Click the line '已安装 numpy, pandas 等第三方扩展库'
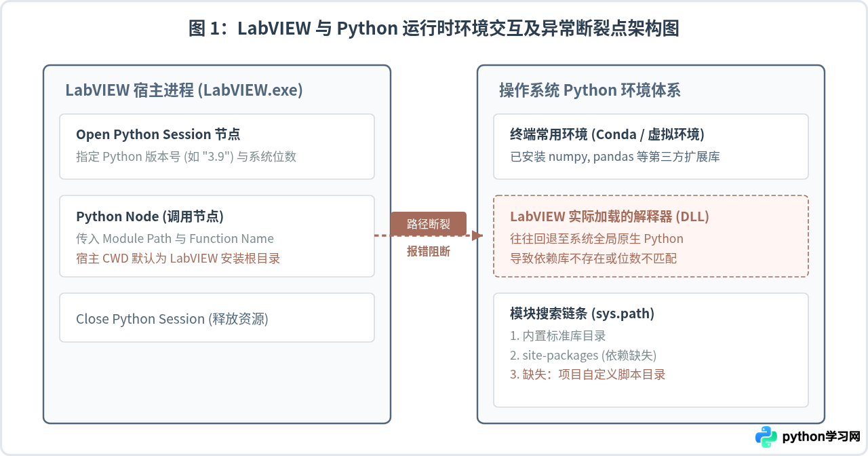Viewport: 868px width, 456px height. [615, 157]
